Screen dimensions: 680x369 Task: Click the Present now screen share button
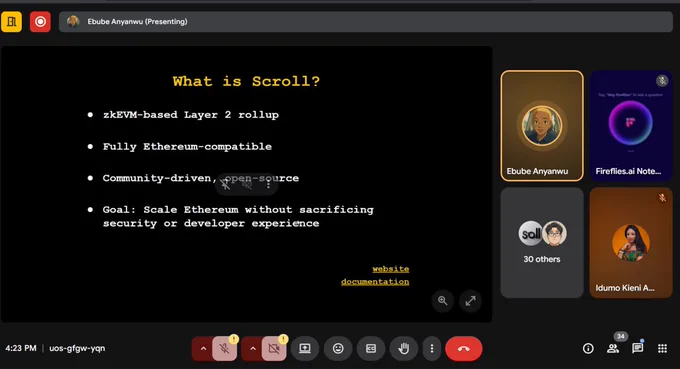[305, 349]
